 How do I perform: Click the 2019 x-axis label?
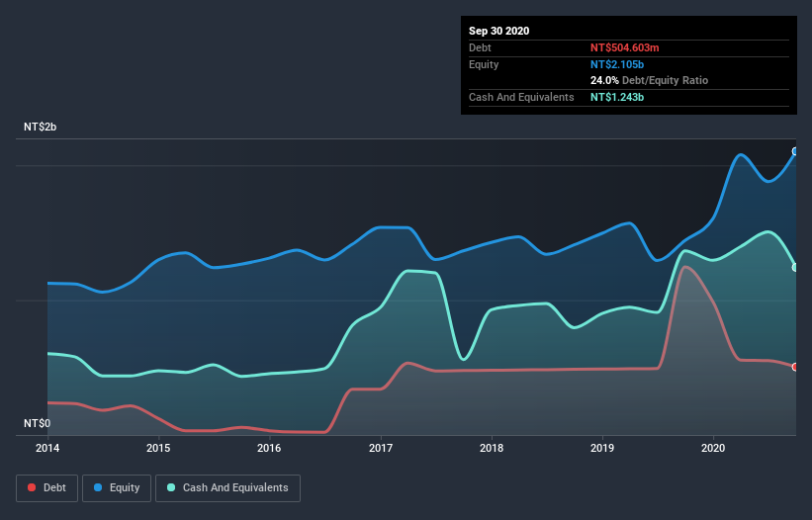pyautogui.click(x=602, y=448)
